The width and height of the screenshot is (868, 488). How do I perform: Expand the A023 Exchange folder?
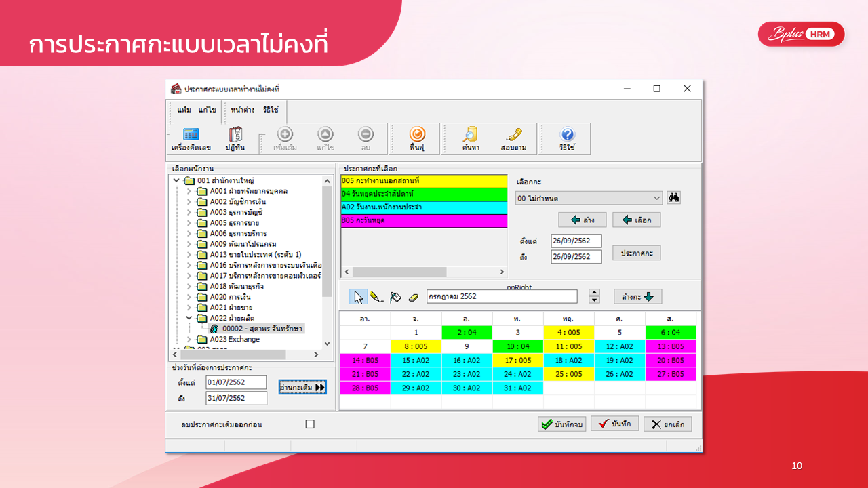(x=189, y=339)
